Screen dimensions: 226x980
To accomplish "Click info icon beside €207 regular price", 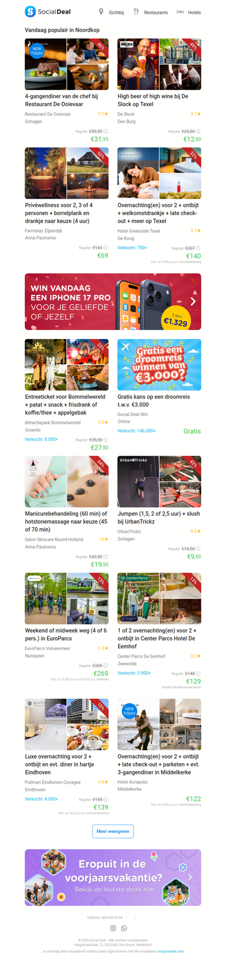I will 198,248.
